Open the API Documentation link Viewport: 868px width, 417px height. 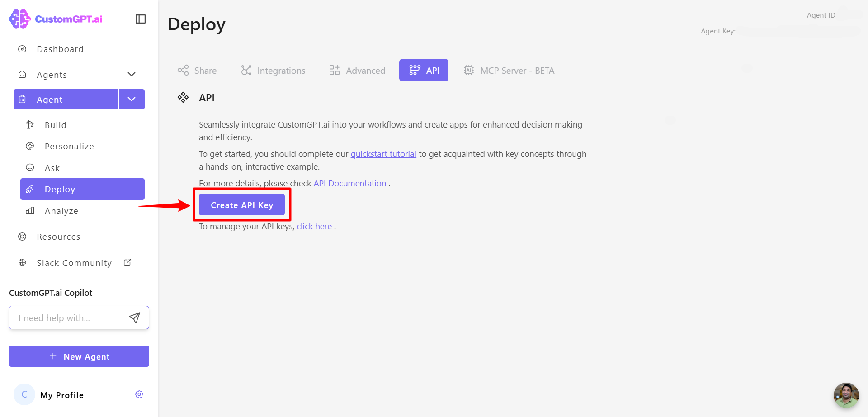pyautogui.click(x=350, y=183)
